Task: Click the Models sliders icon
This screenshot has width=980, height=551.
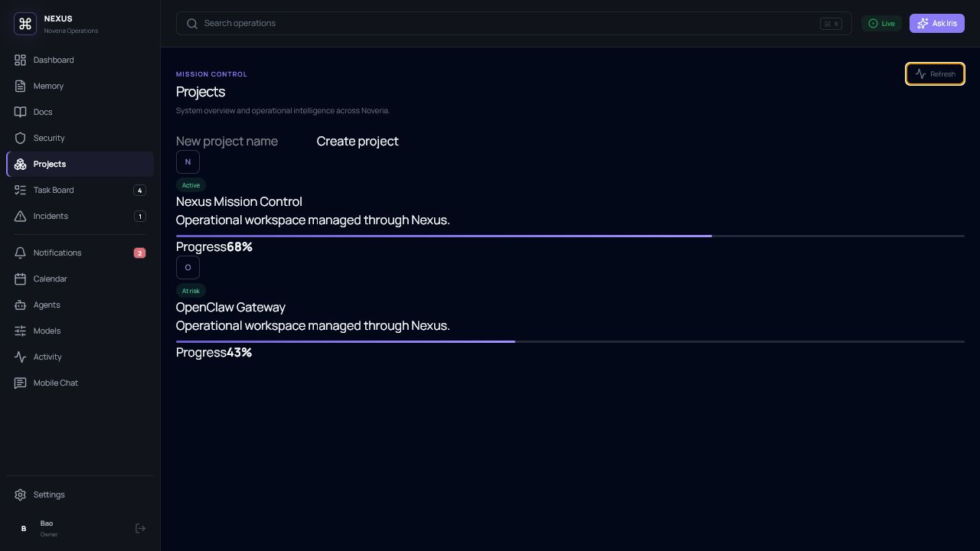Action: [x=21, y=331]
